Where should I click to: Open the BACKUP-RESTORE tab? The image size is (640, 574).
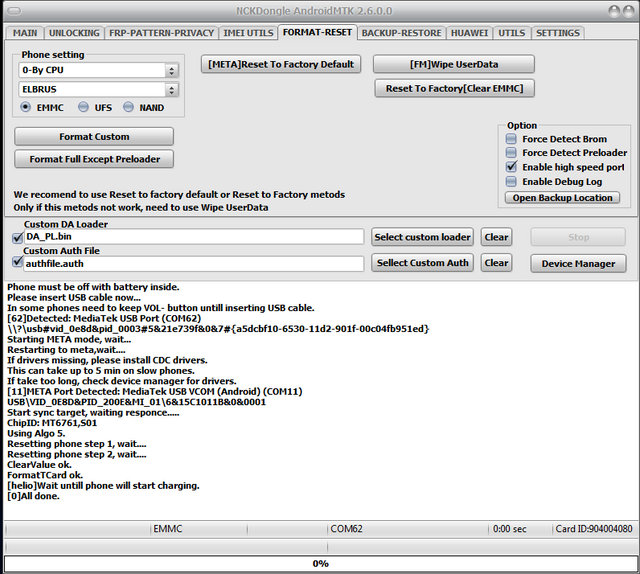[x=401, y=33]
